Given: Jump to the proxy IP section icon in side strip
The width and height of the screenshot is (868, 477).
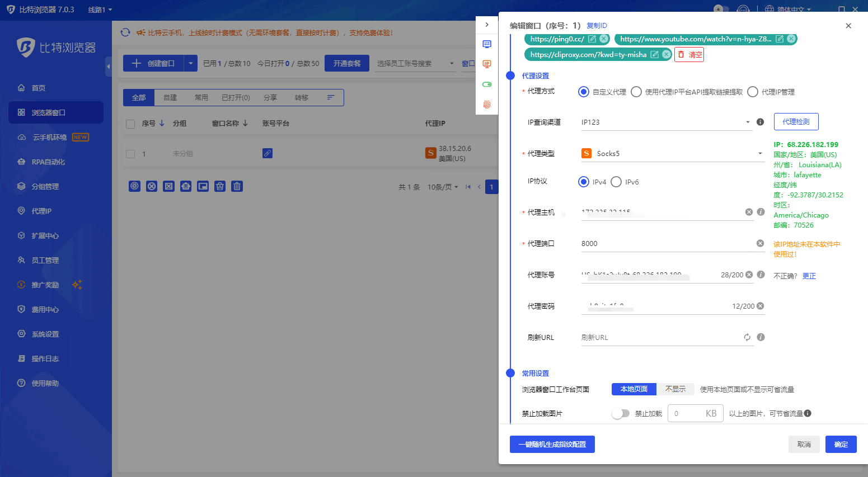Looking at the screenshot, I should point(487,64).
